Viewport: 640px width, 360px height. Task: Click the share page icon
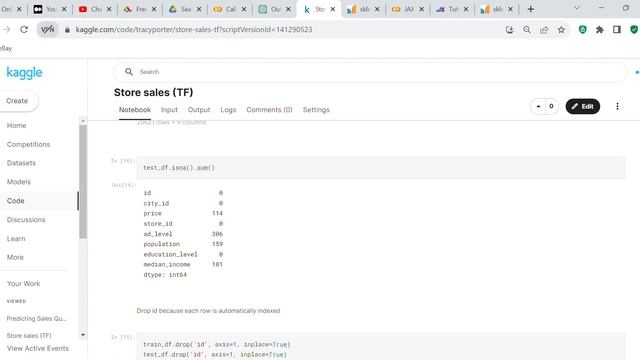[x=544, y=29]
